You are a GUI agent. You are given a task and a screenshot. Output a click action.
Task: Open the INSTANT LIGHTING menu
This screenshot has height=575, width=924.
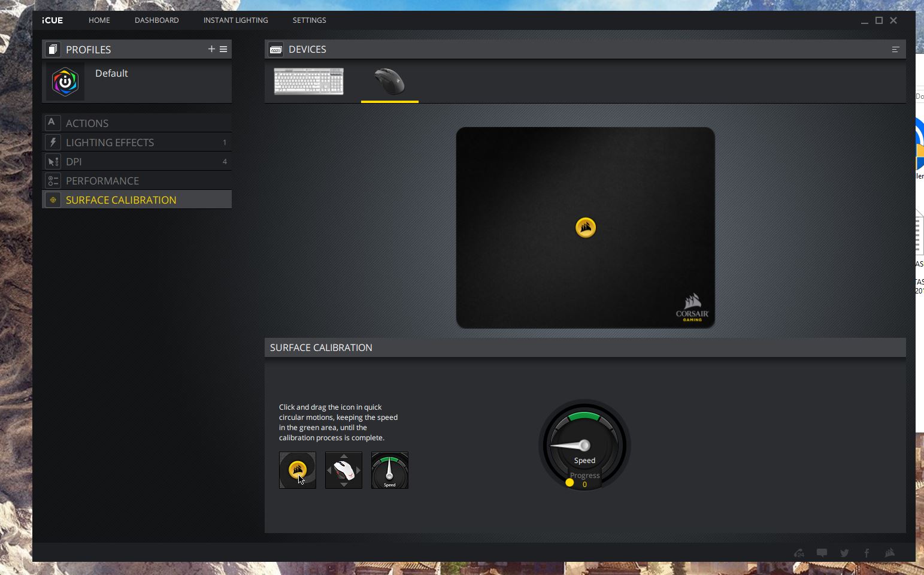(236, 20)
